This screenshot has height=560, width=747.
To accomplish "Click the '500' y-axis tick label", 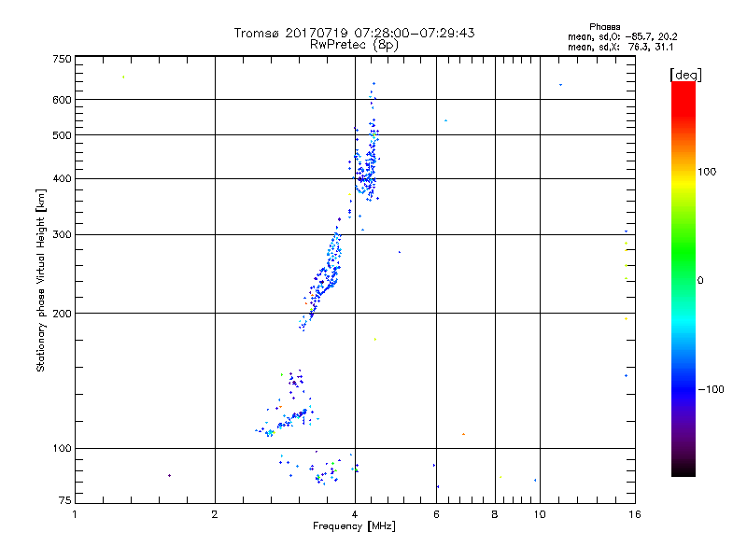I will click(62, 135).
